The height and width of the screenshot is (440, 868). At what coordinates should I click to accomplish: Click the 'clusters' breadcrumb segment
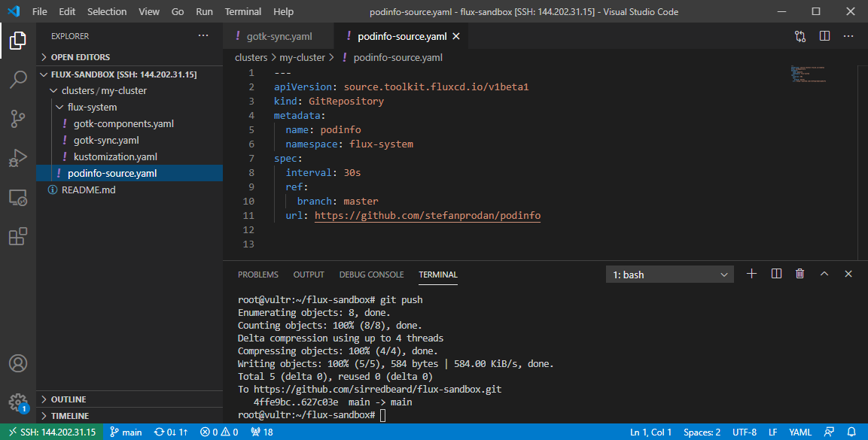pyautogui.click(x=251, y=57)
